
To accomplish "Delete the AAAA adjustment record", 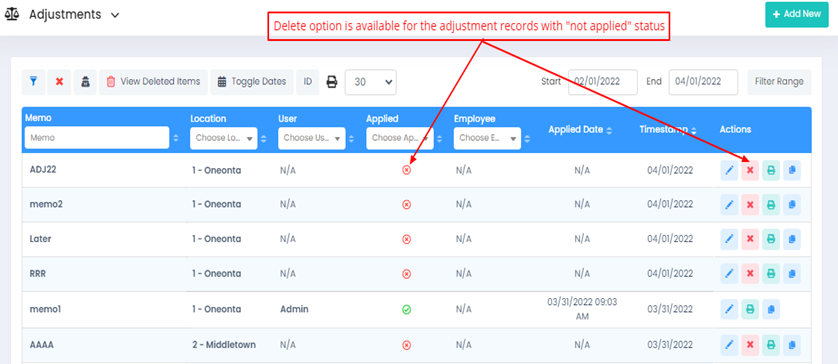I will click(750, 345).
